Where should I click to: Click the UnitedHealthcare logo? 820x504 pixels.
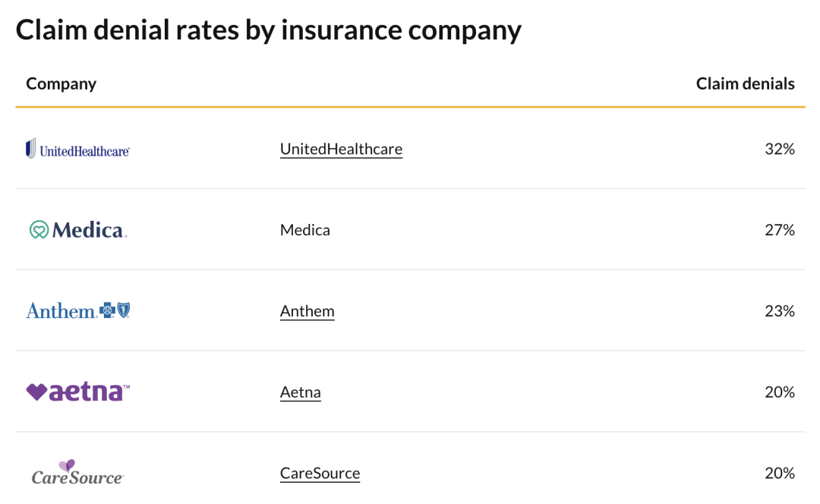point(77,149)
